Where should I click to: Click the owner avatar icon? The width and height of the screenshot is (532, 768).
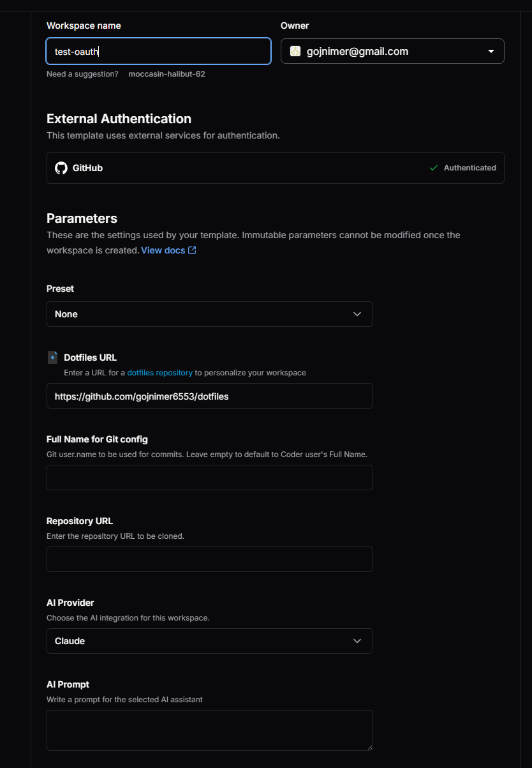(x=295, y=51)
